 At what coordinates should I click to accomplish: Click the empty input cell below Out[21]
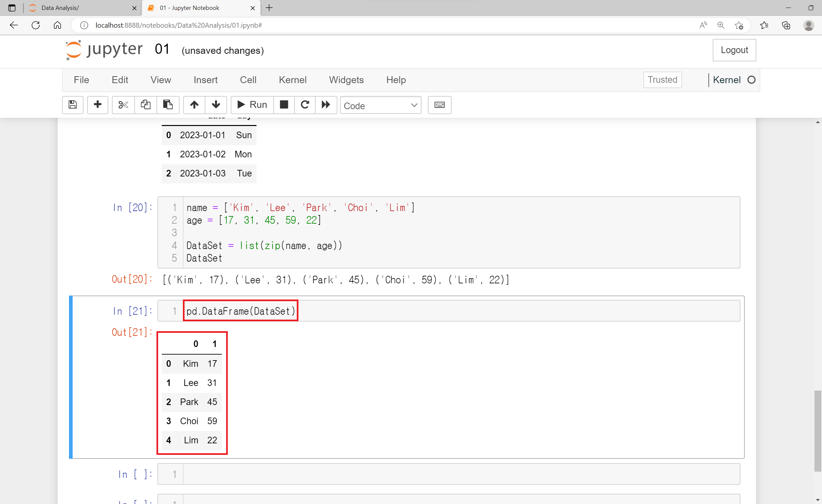coord(461,474)
